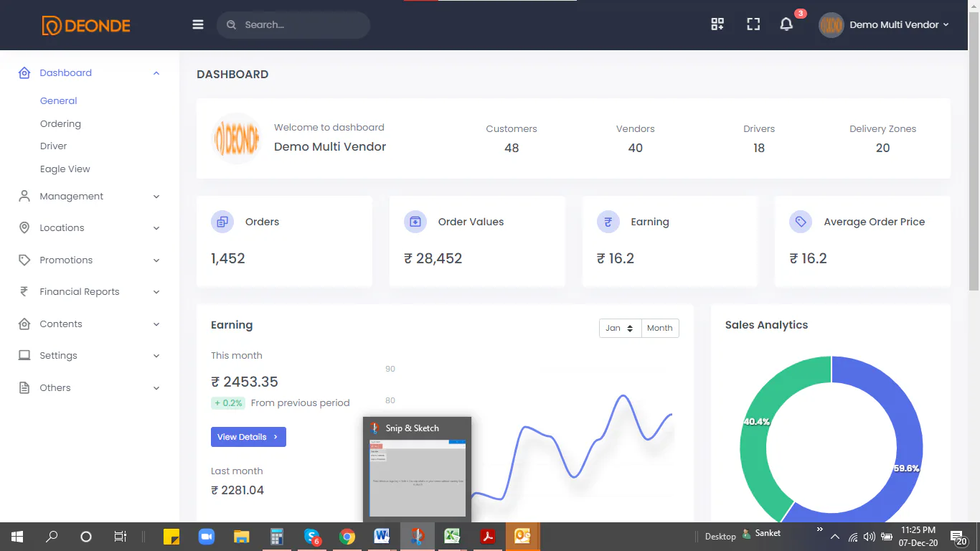
Task: Open Calculator from the taskbar
Action: click(277, 537)
